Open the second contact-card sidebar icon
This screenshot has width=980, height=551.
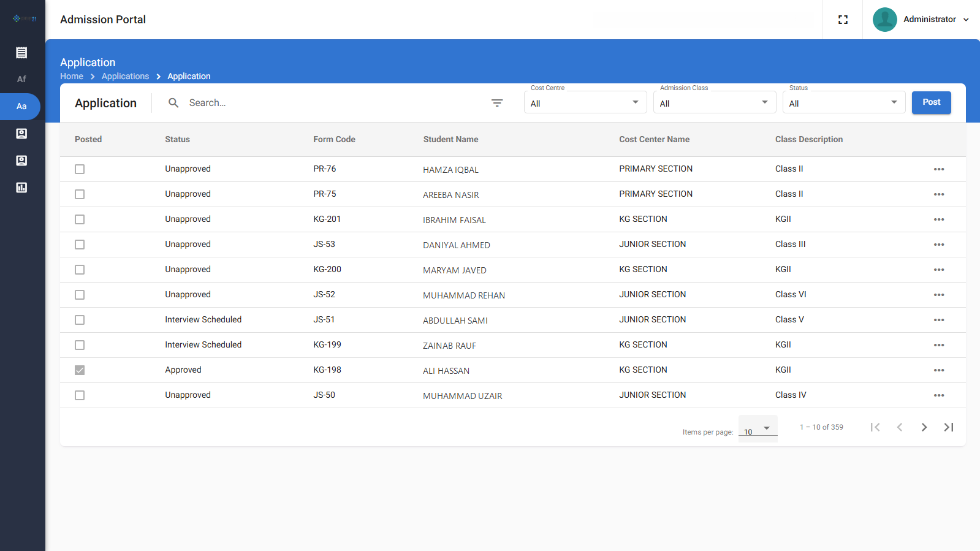point(21,161)
